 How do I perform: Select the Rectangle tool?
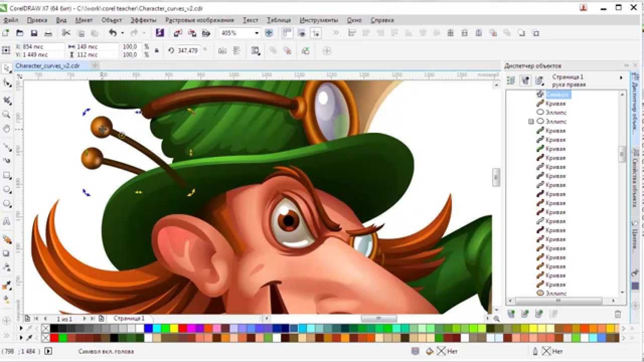(7, 175)
